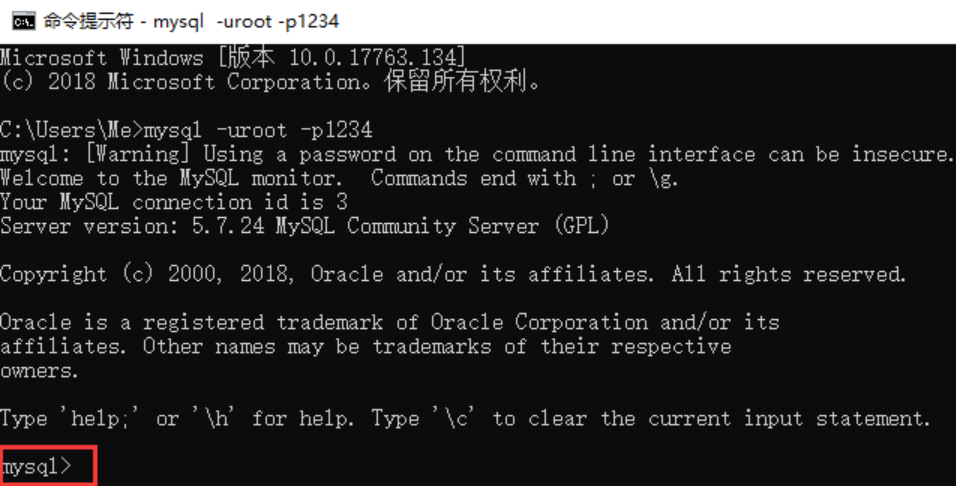
Task: Click the 'Copyright (c) 2000, 2018, Oracle' line
Action: click(x=454, y=274)
